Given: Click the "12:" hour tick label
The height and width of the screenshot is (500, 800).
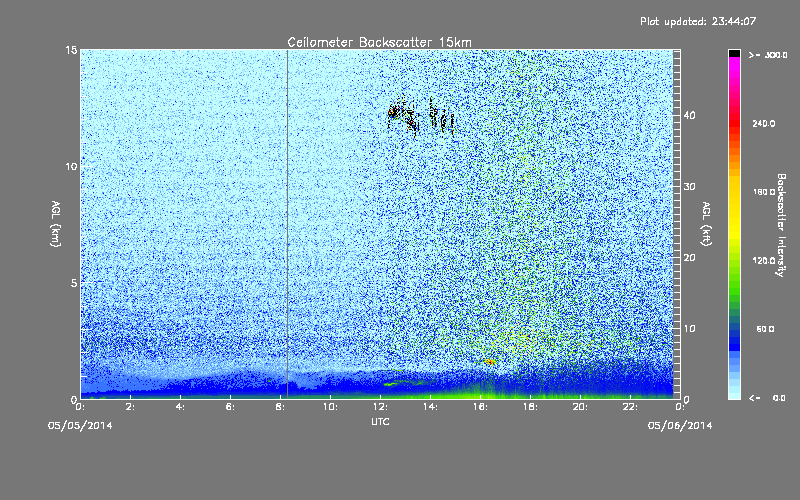Looking at the screenshot, I should coord(381,407).
